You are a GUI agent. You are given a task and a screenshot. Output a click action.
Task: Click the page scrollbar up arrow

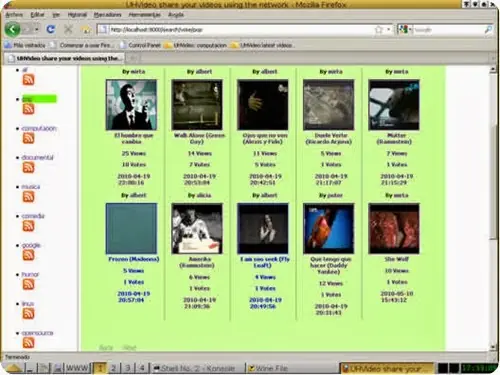(x=493, y=70)
